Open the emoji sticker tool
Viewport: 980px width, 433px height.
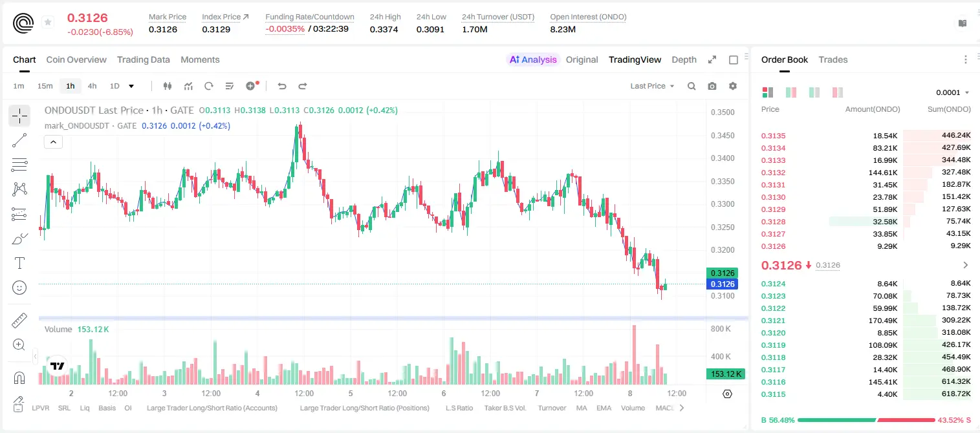coord(19,288)
